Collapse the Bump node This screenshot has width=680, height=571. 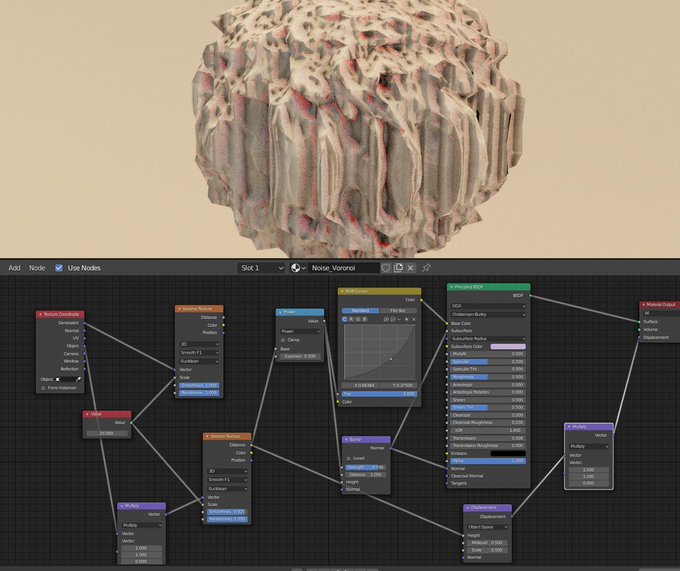[x=347, y=440]
